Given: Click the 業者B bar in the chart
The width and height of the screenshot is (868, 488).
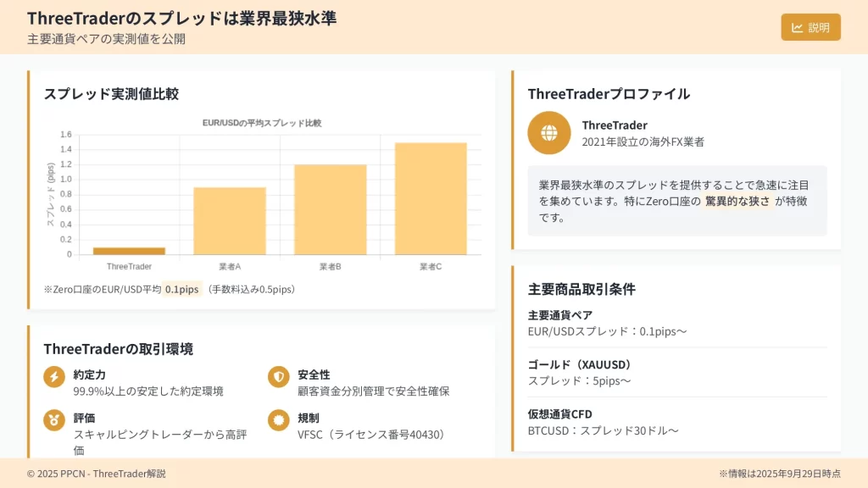Looking at the screenshot, I should tap(330, 209).
